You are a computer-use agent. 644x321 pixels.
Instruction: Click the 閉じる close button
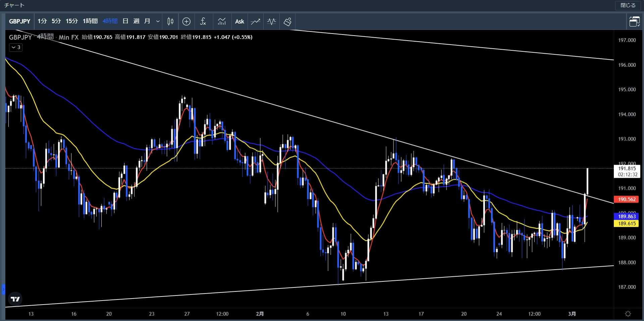tap(628, 5)
